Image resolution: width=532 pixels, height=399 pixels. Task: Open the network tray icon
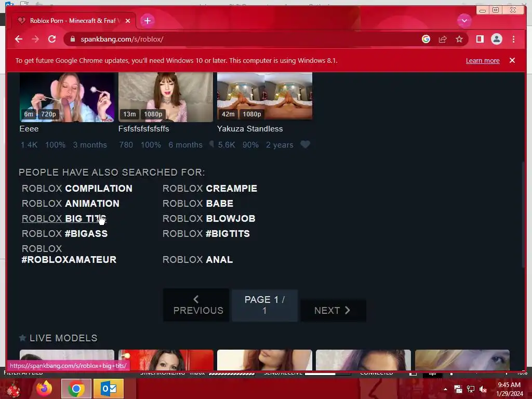click(471, 389)
